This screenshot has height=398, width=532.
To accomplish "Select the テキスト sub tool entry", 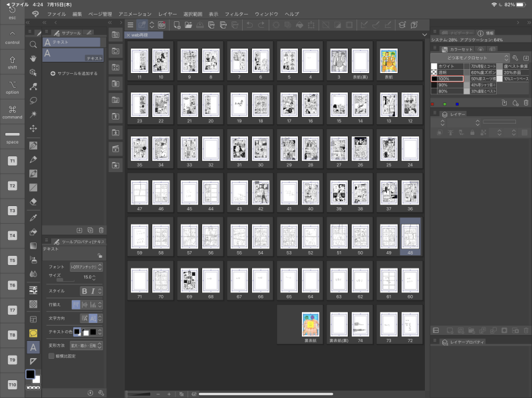I will click(73, 55).
